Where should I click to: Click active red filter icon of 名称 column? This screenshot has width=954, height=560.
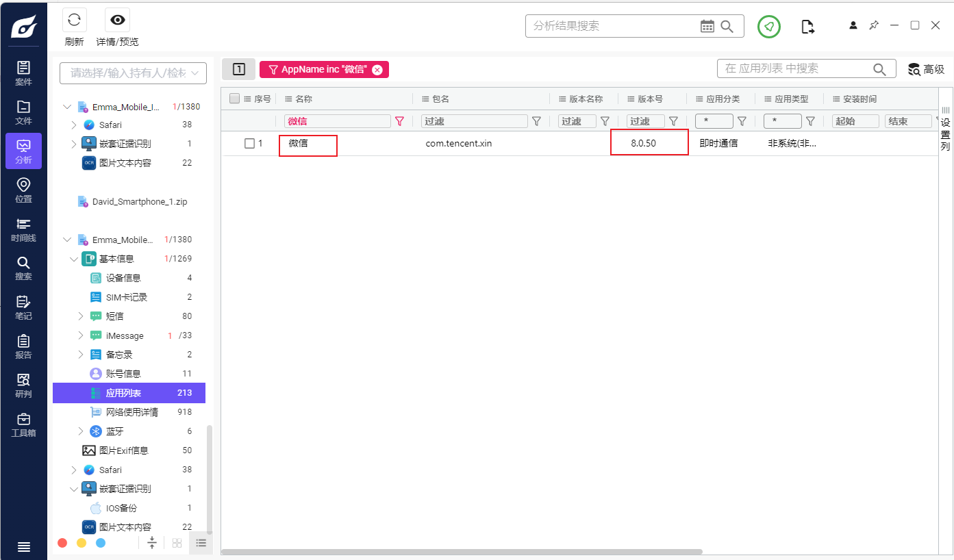(400, 121)
